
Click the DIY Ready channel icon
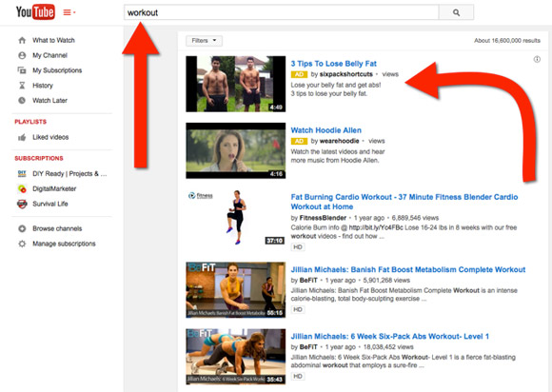pyautogui.click(x=22, y=173)
